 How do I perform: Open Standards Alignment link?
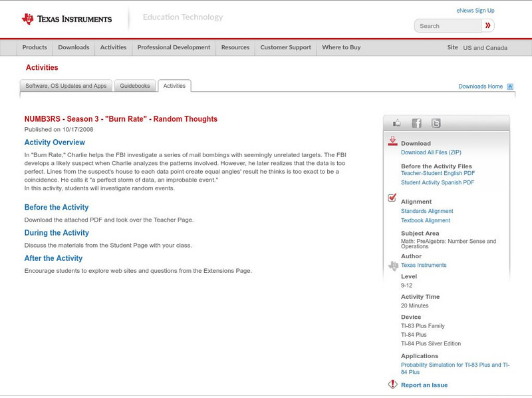[427, 211]
